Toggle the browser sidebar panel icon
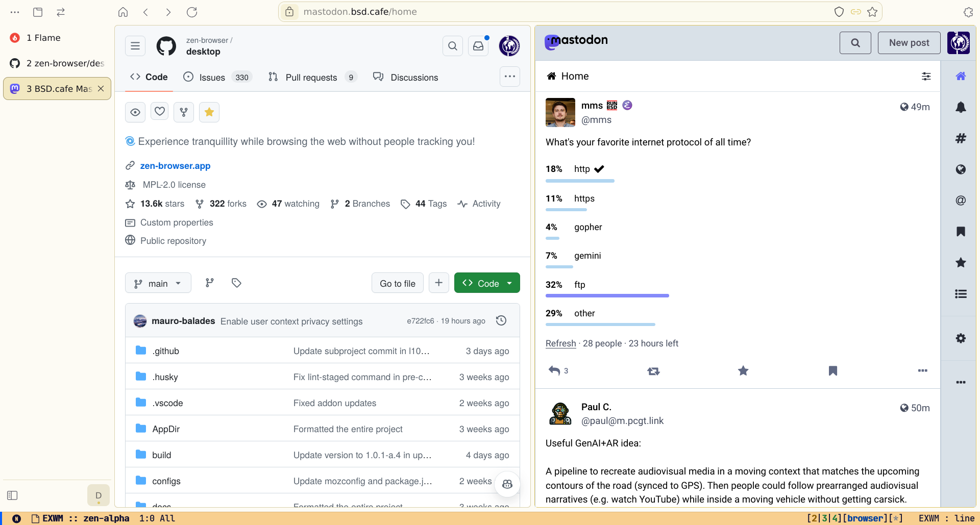This screenshot has width=980, height=525. pos(13,495)
